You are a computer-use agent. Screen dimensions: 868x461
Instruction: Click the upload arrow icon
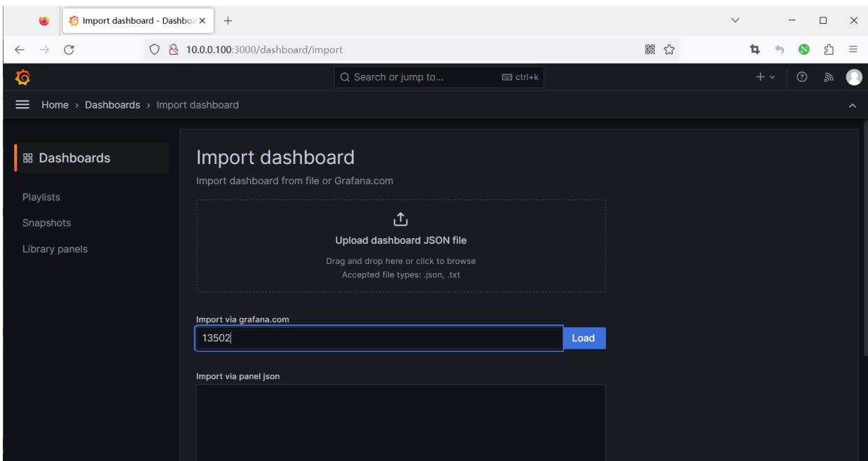[x=401, y=220]
